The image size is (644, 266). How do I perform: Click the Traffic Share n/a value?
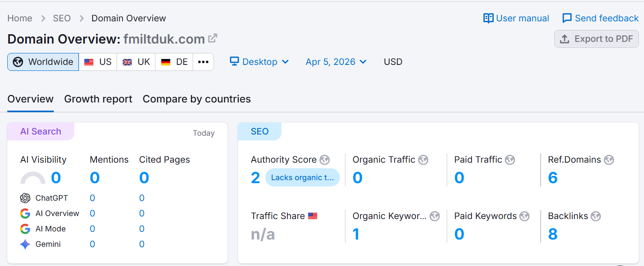(263, 234)
